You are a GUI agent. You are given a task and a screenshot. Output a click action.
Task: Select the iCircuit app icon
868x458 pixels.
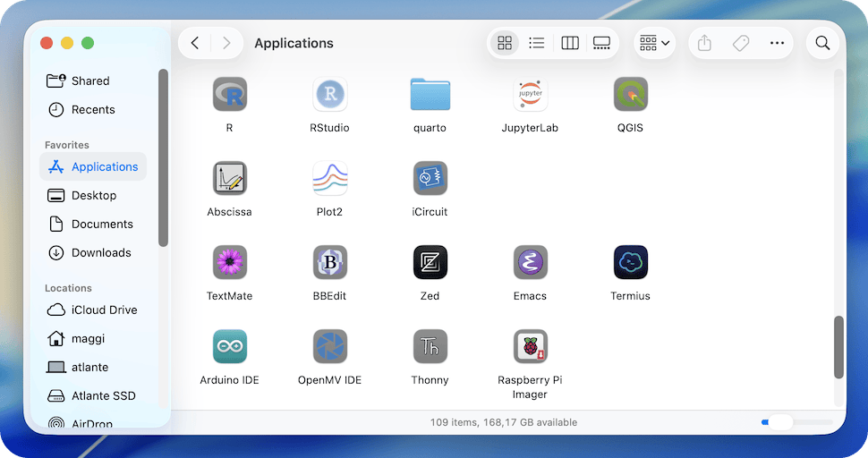pyautogui.click(x=430, y=178)
